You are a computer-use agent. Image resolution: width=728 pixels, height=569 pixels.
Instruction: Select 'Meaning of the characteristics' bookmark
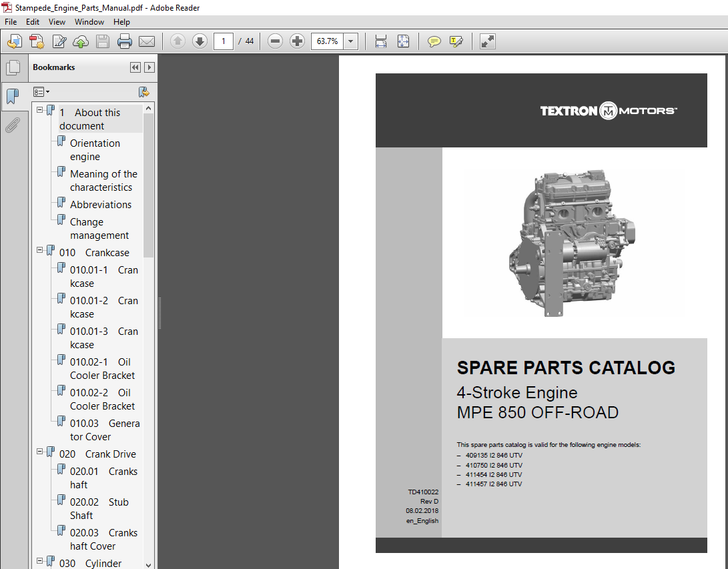[103, 181]
